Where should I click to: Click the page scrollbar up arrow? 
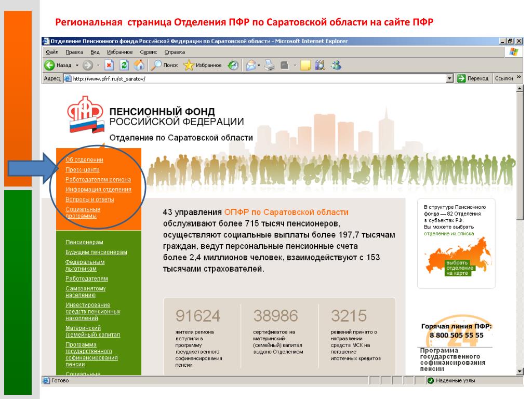tap(520, 89)
